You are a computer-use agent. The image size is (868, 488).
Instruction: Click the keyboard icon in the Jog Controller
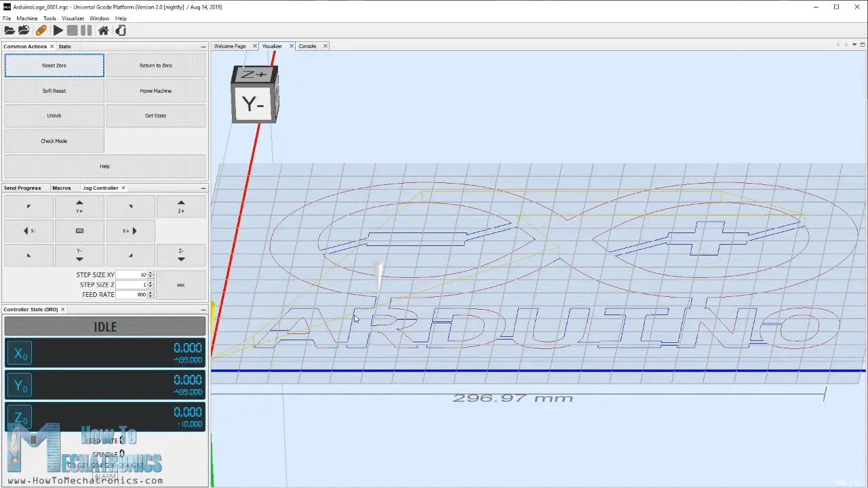coord(79,230)
